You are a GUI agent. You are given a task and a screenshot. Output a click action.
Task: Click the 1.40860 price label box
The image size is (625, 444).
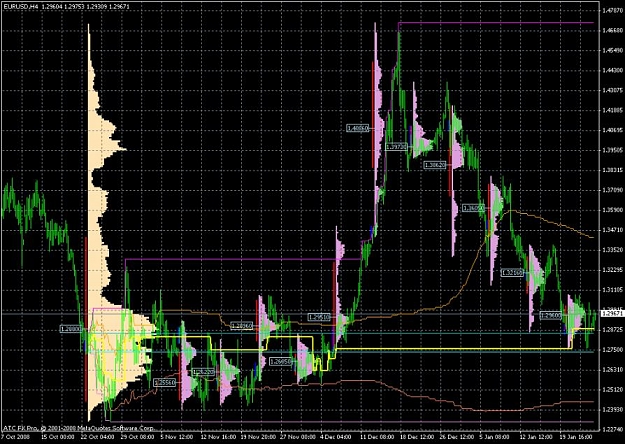point(358,128)
